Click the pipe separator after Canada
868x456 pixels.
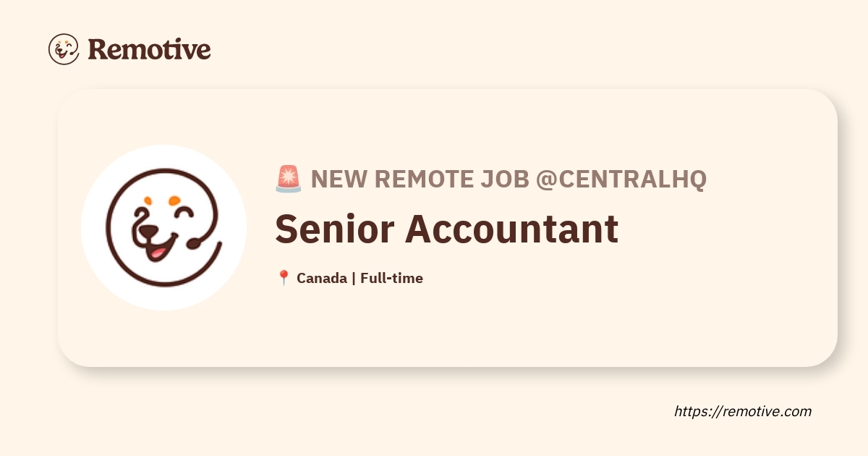click(x=354, y=278)
